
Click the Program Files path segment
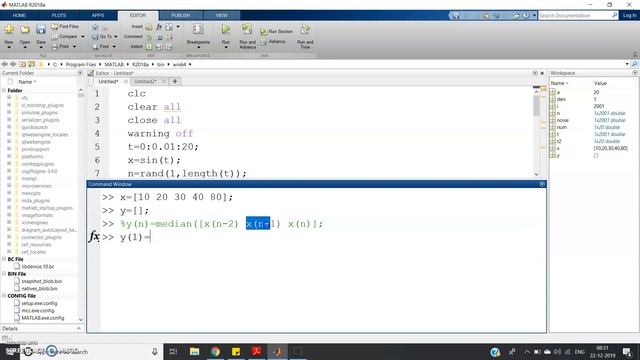click(81, 64)
